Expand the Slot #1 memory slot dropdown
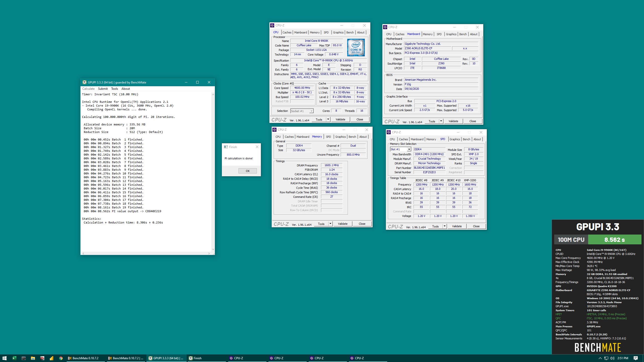Image resolution: width=644 pixels, height=362 pixels. (x=409, y=149)
